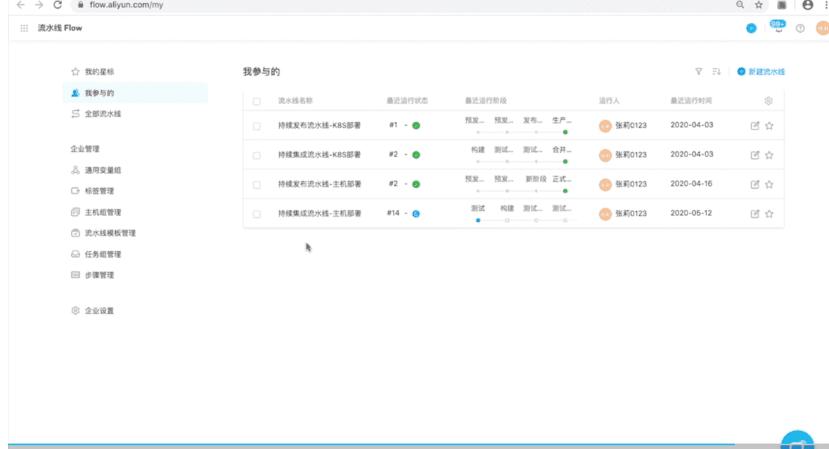829x449 pixels.
Task: Check the box for 持续集成流水线-K8S部署
Action: click(256, 155)
